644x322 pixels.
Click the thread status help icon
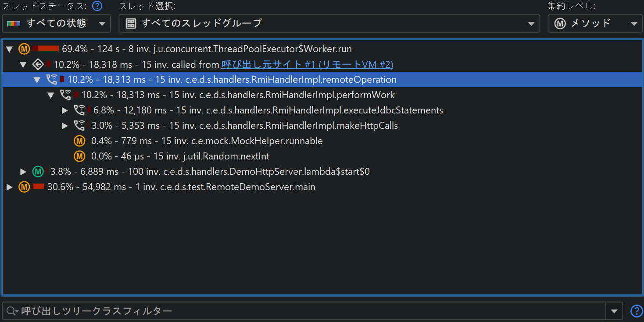(97, 6)
